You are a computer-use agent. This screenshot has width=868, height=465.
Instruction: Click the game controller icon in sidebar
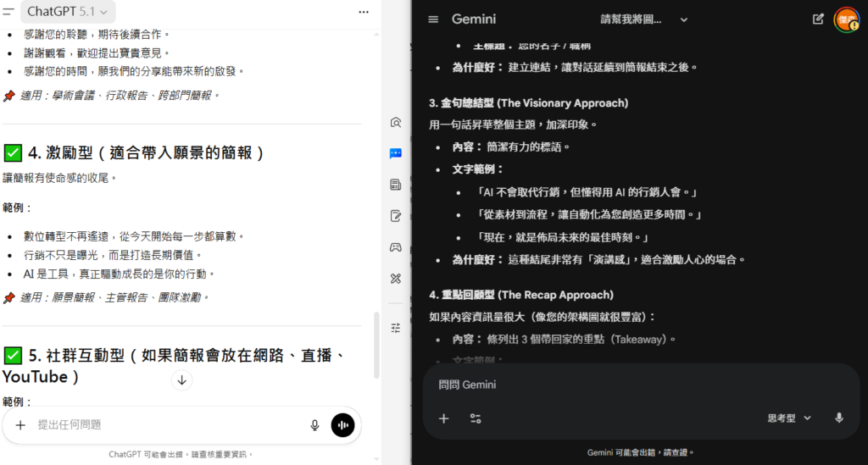point(396,247)
